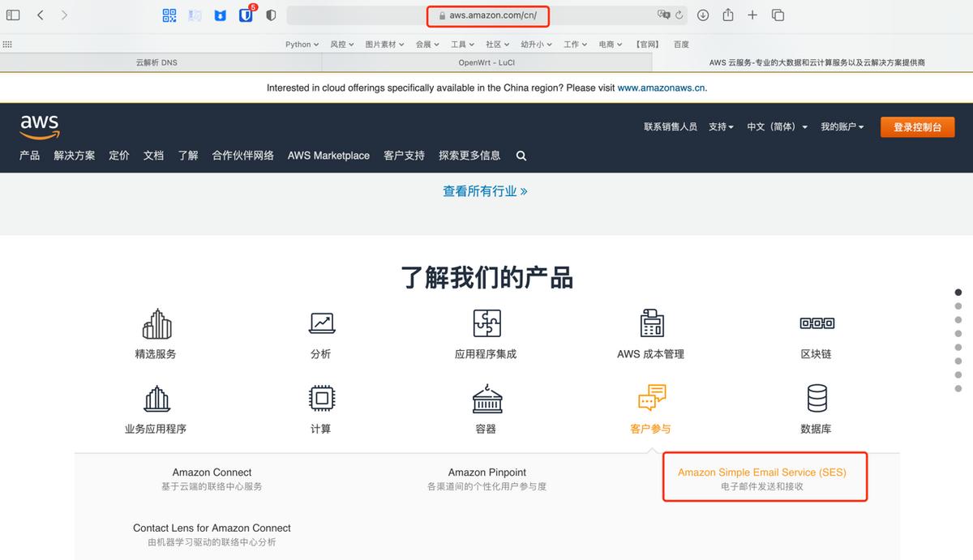
Task: Expand the 幼升小 bookmarks folder
Action: [x=536, y=45]
